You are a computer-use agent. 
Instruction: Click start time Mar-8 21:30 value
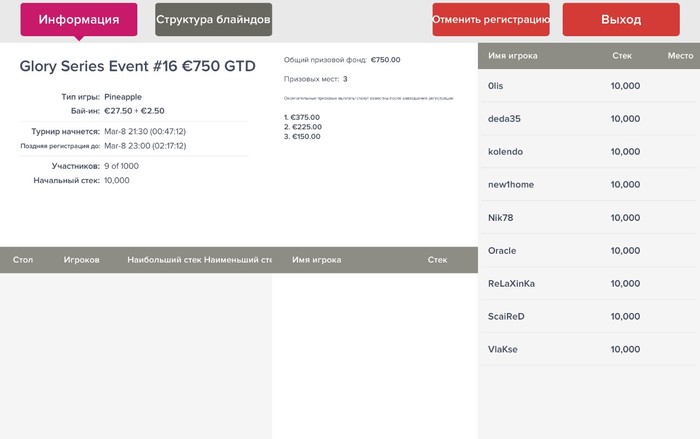pyautogui.click(x=145, y=131)
